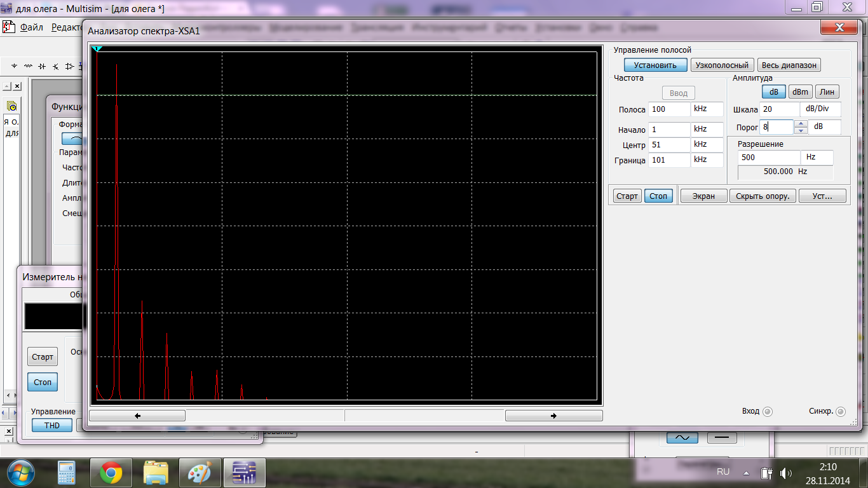Click the Разрешение frequency field

click(x=769, y=158)
